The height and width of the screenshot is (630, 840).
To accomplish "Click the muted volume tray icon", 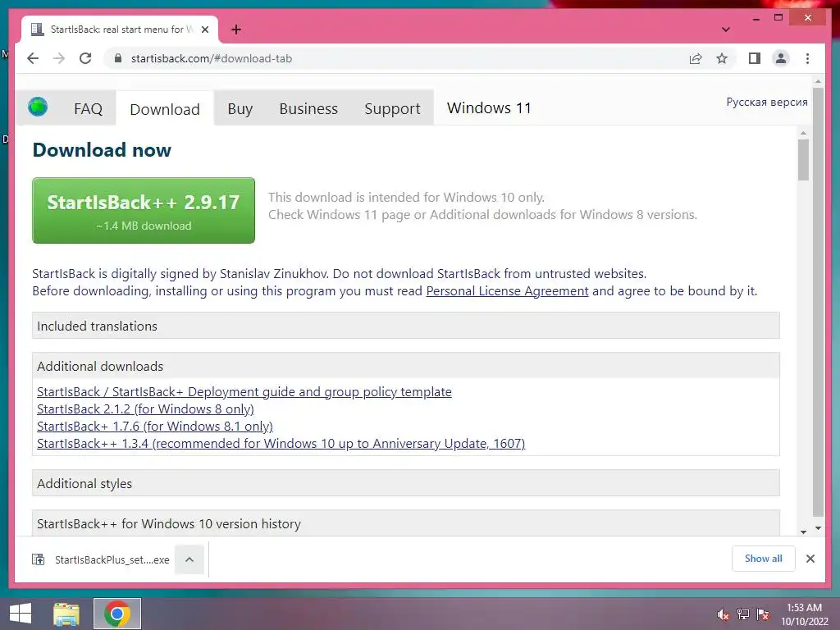I will 723,614.
